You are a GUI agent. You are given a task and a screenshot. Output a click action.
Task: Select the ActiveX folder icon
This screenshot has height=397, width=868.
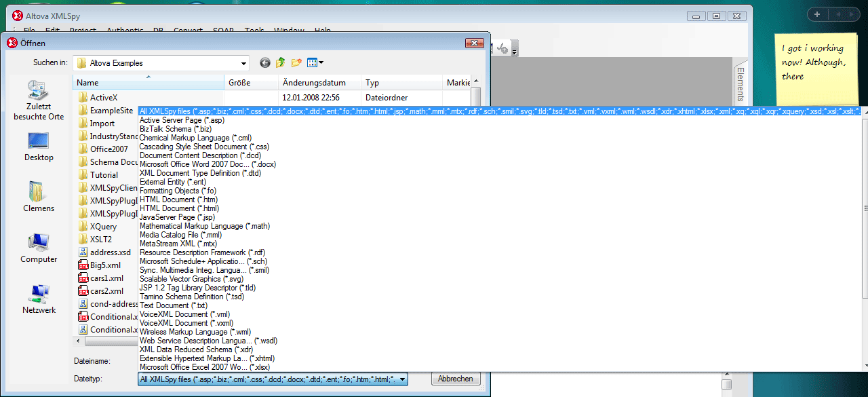point(83,98)
